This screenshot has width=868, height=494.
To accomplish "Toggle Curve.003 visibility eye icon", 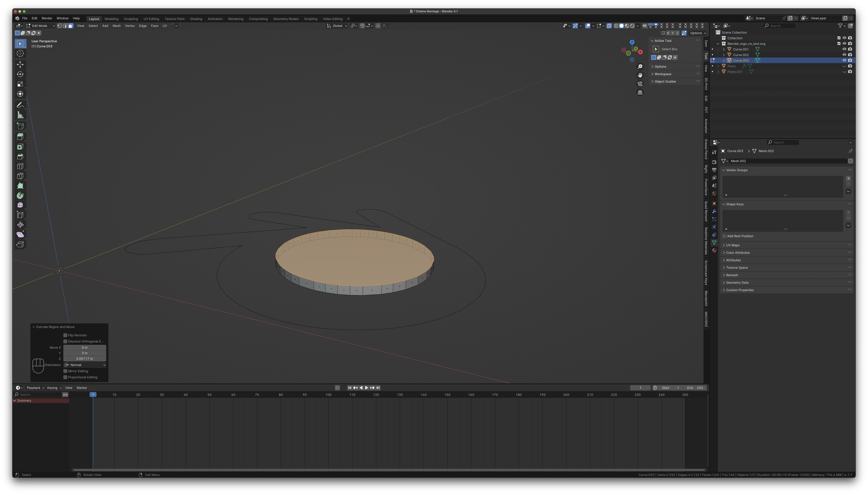I will [x=844, y=60].
